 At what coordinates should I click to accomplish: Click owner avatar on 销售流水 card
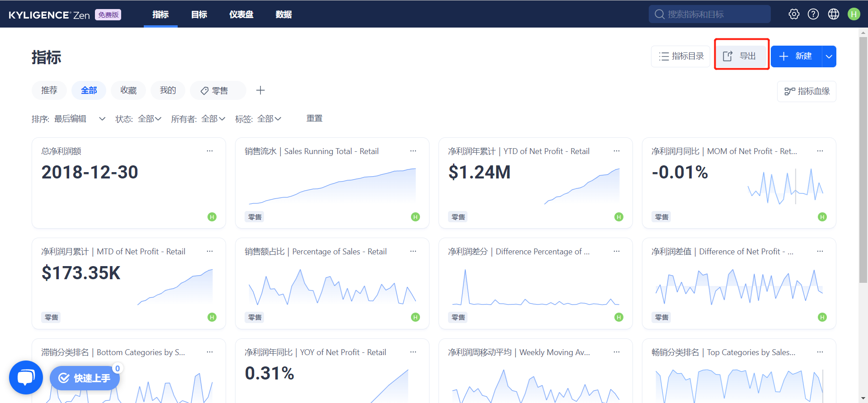coord(415,217)
